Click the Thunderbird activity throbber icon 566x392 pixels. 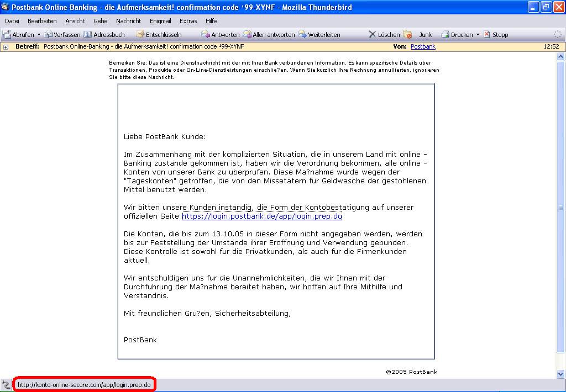[x=558, y=35]
